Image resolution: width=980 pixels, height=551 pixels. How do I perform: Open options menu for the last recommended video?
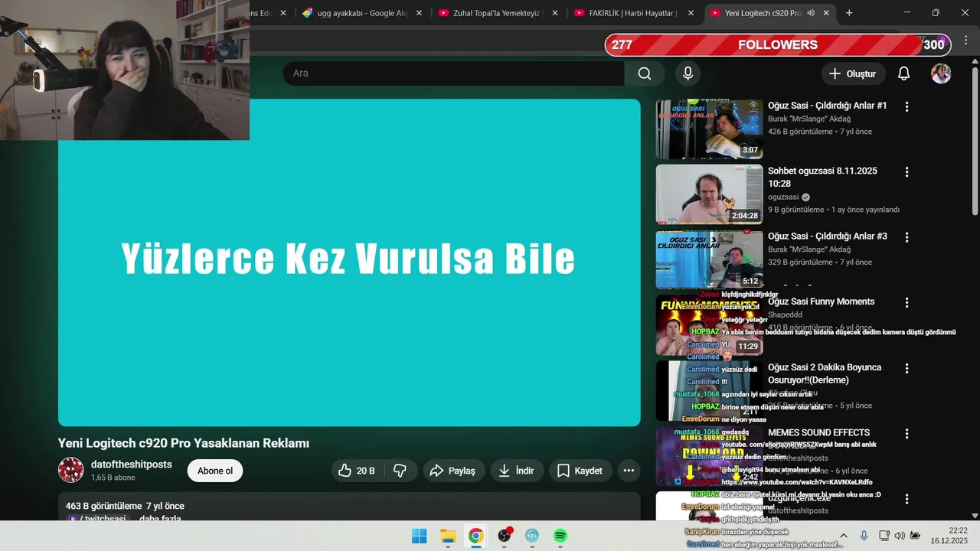(x=906, y=499)
